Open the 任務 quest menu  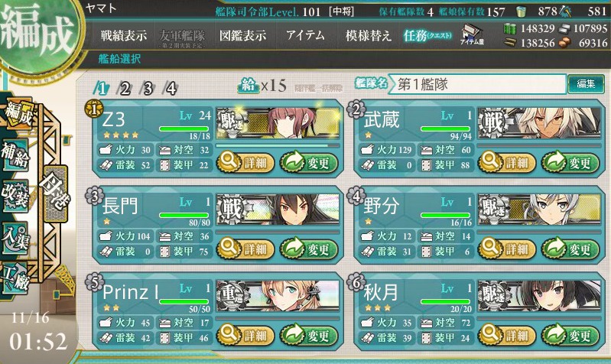pos(427,36)
